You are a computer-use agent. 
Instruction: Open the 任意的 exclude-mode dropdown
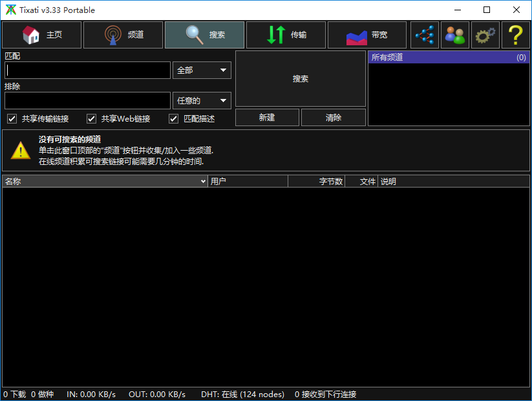(202, 100)
